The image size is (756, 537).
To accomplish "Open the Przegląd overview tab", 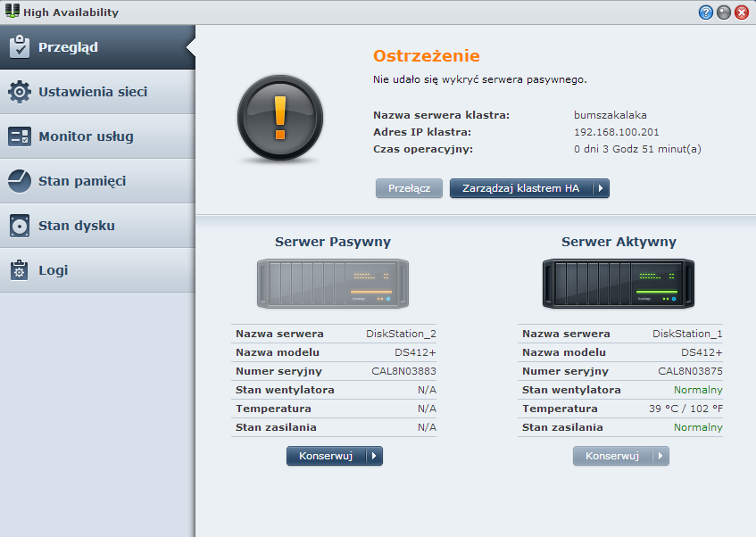I will point(97,47).
